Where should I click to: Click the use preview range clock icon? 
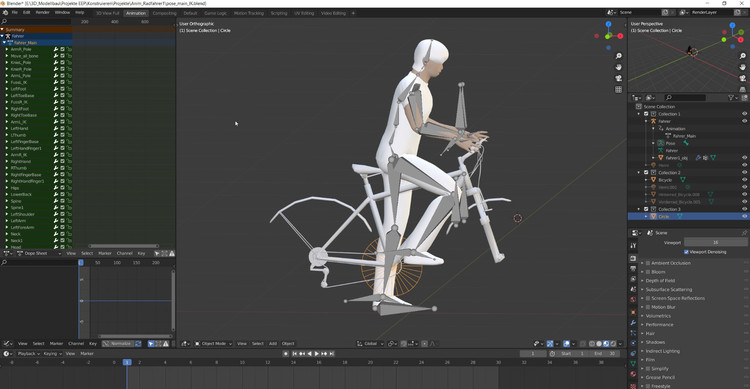[552, 354]
